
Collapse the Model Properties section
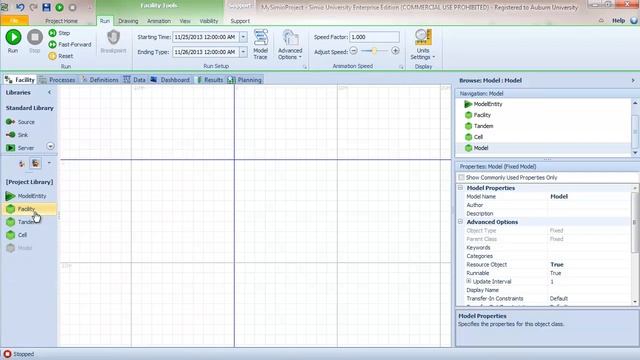click(x=460, y=188)
